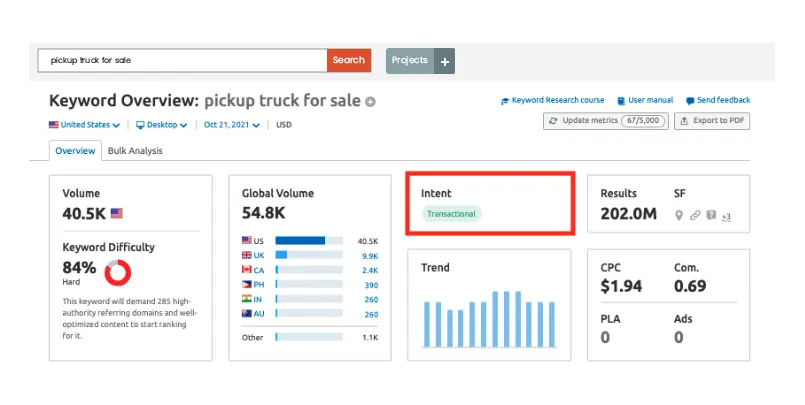Viewport: 805px width, 405px height.
Task: Click the Global Volume 54.8K figure
Action: (x=263, y=213)
